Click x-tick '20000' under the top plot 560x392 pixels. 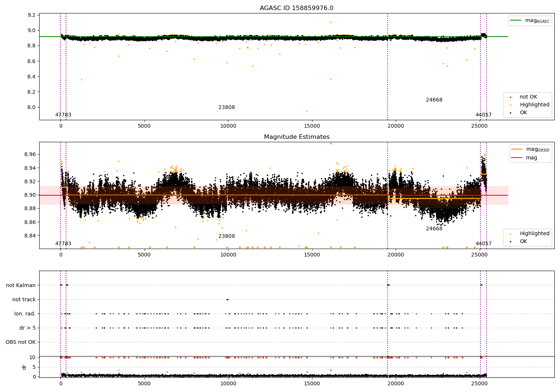[x=396, y=126]
